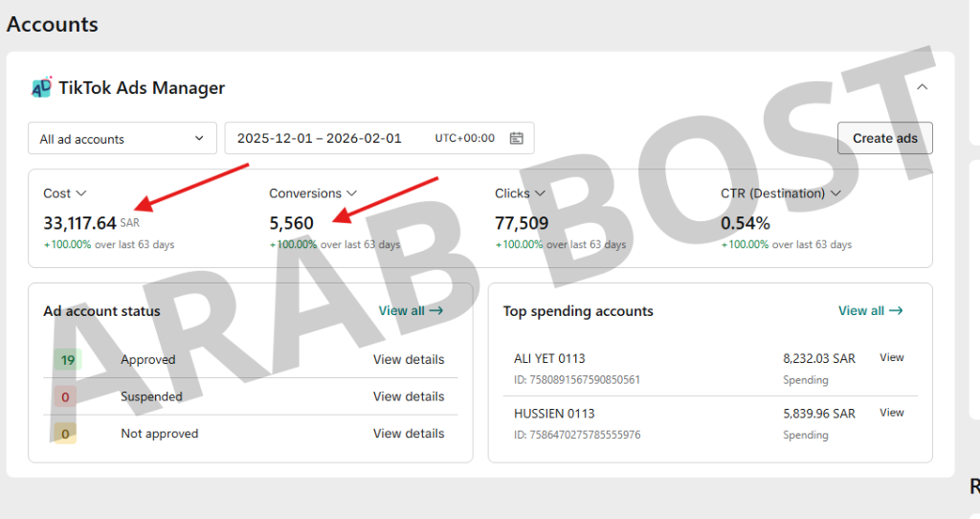Select the 5,560 conversions value

pos(291,223)
